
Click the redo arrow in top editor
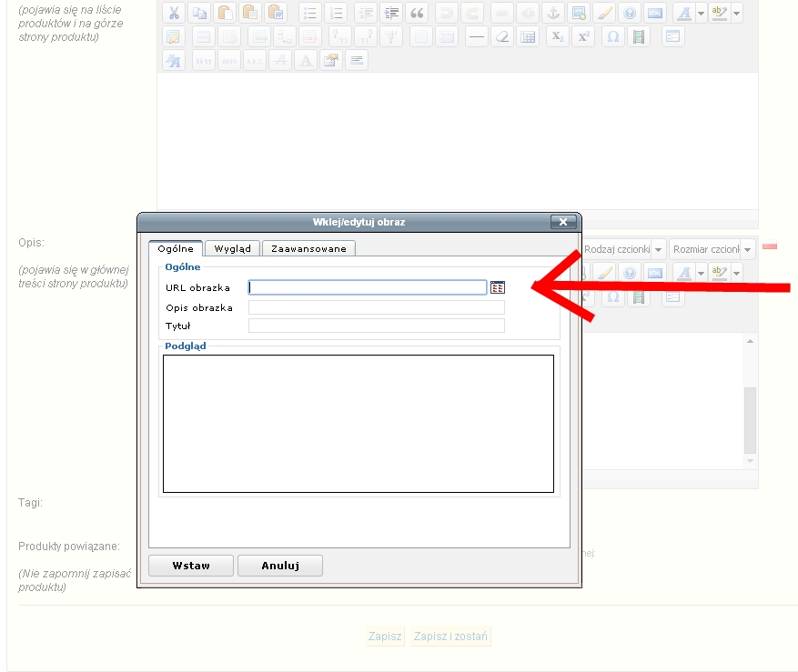coord(471,13)
